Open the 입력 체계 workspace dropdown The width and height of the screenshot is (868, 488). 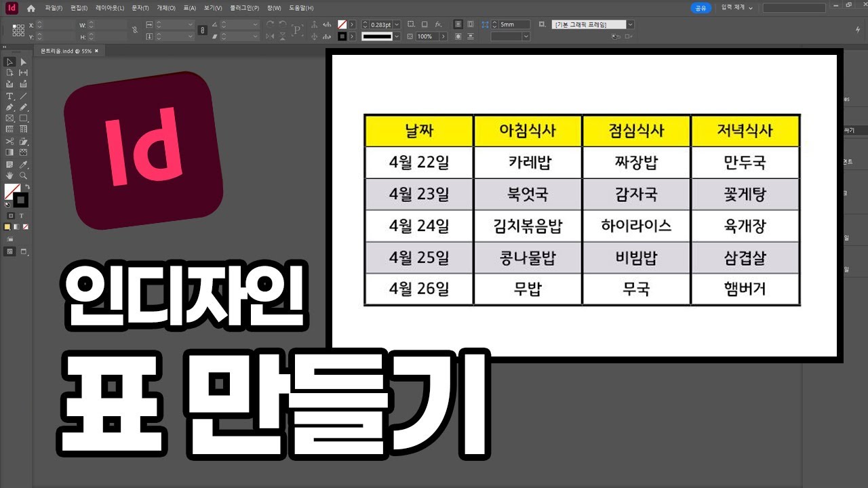click(x=736, y=7)
